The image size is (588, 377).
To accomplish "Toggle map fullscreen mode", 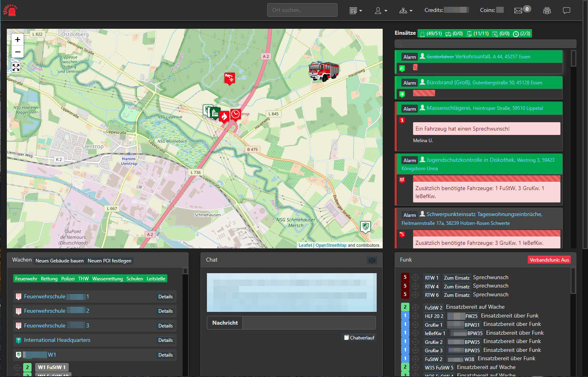I will pyautogui.click(x=16, y=67).
